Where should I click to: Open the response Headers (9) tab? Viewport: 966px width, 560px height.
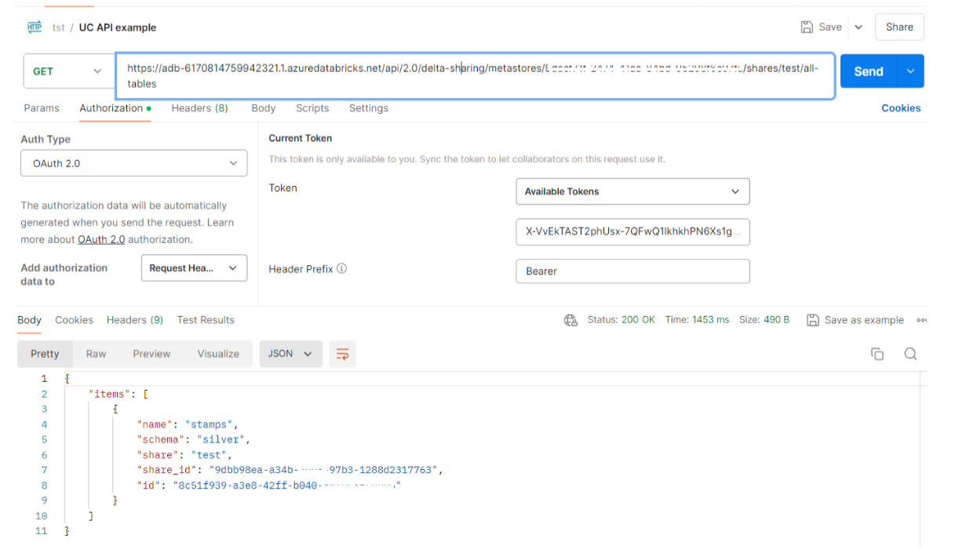(135, 320)
